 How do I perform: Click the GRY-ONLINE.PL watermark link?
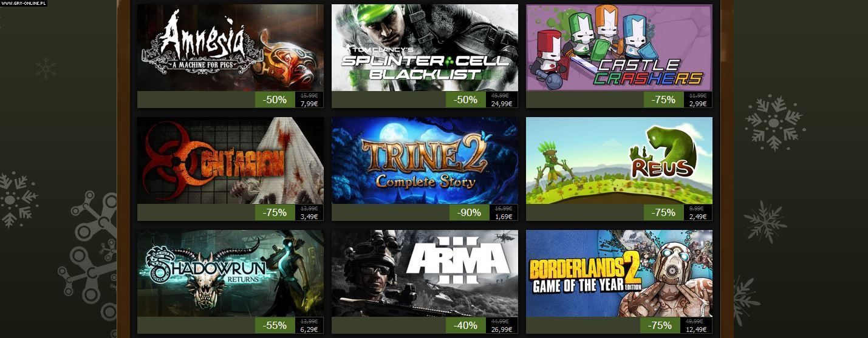pos(23,3)
